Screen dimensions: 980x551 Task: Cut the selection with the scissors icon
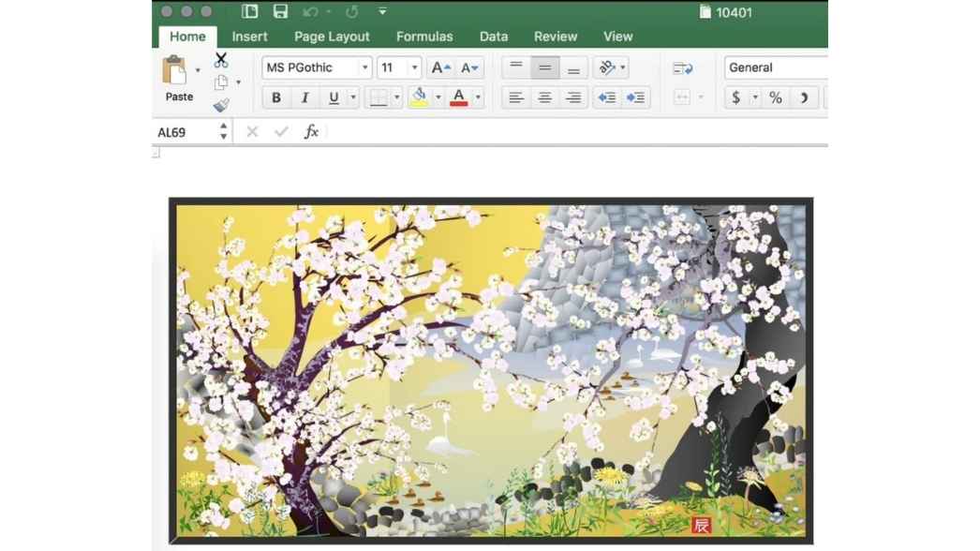pos(221,60)
